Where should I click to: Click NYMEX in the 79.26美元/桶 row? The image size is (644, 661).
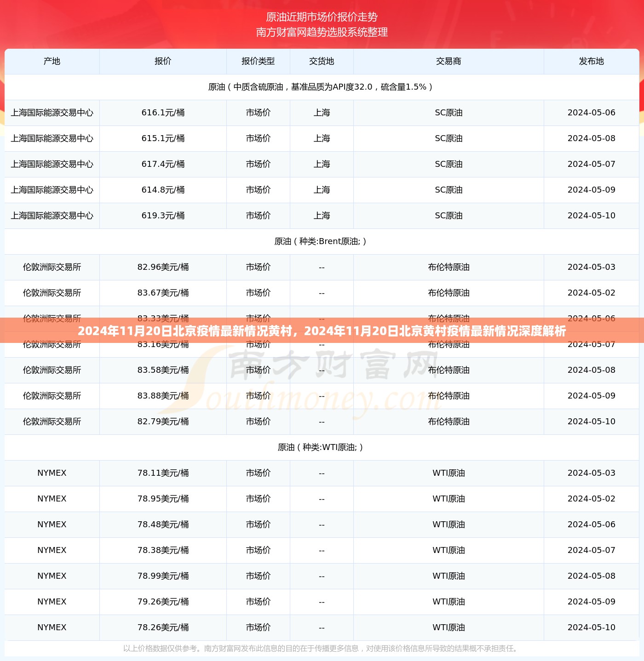52,602
